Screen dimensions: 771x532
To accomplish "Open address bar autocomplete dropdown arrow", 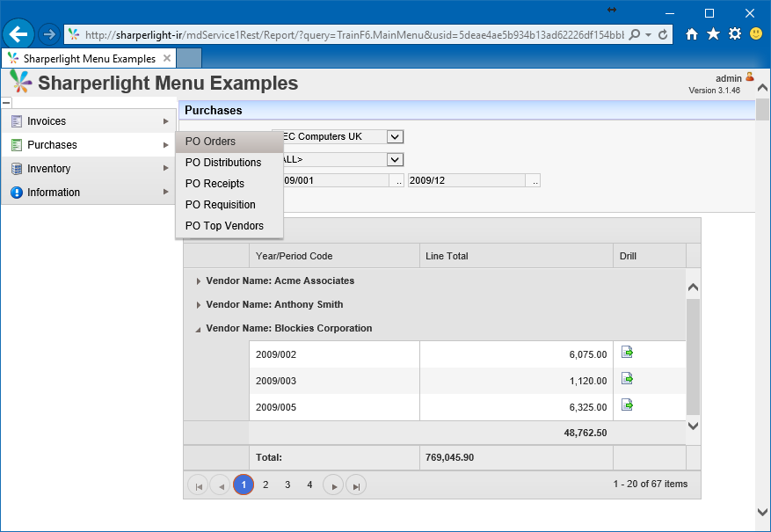I will [649, 35].
